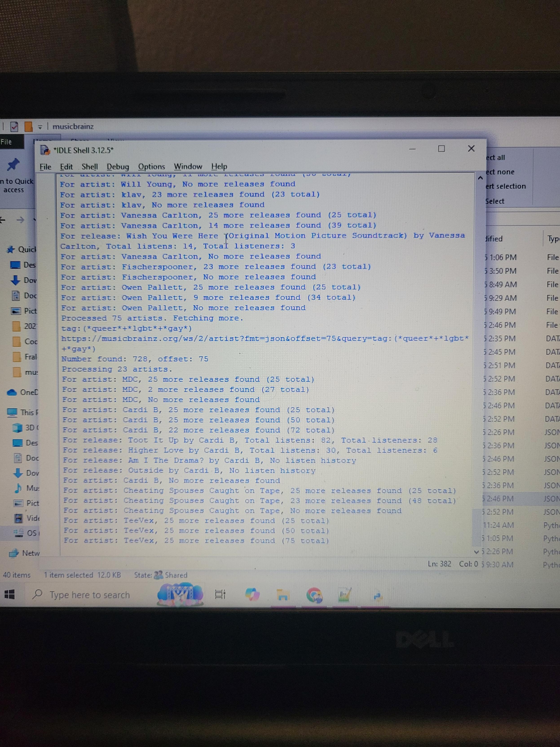Click the new folder icon in Explorer title bar
The image size is (560, 747).
tap(29, 127)
